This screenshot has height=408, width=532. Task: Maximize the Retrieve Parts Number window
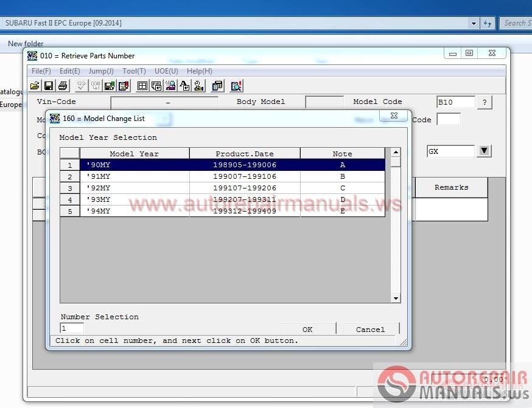[x=469, y=53]
